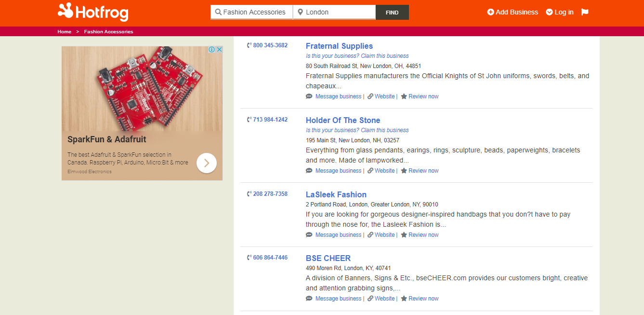This screenshot has height=315, width=644.
Task: Open the Fraternal Supplies listing
Action: (339, 46)
